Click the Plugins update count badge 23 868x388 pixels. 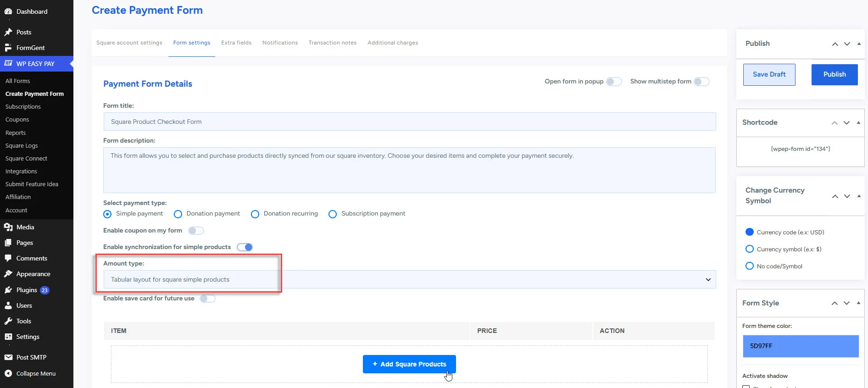click(45, 290)
